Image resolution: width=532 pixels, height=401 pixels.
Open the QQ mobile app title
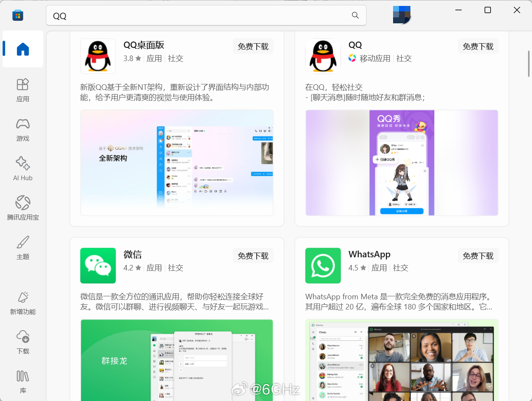pyautogui.click(x=355, y=45)
